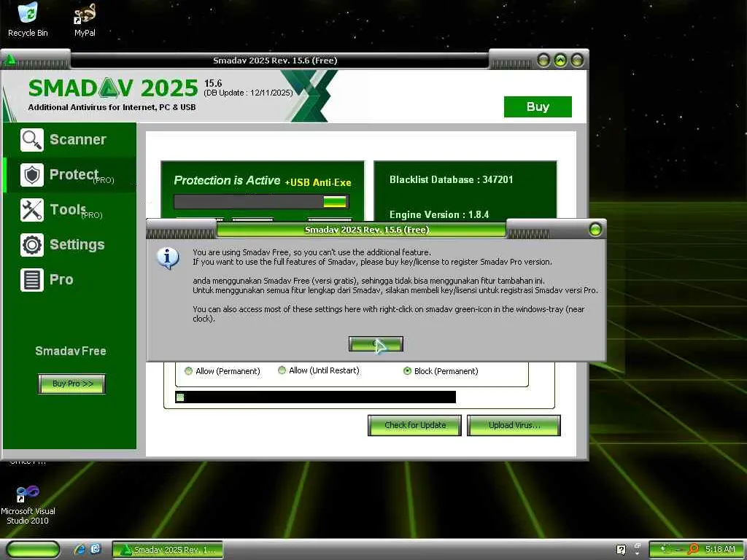
Task: Switch to the Protect tab
Action: tap(69, 175)
